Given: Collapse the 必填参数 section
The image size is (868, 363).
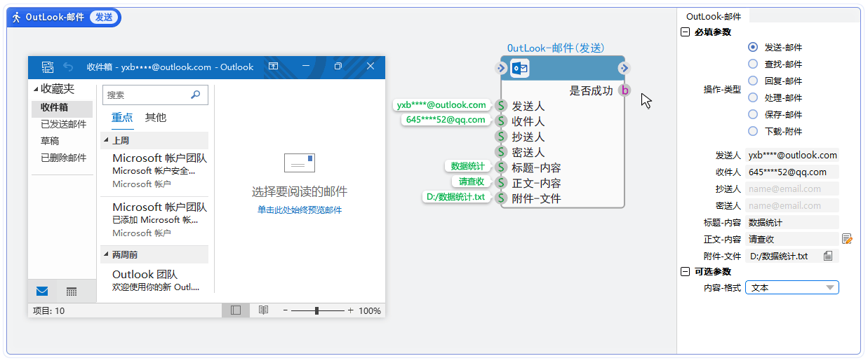Looking at the screenshot, I should click(x=686, y=32).
